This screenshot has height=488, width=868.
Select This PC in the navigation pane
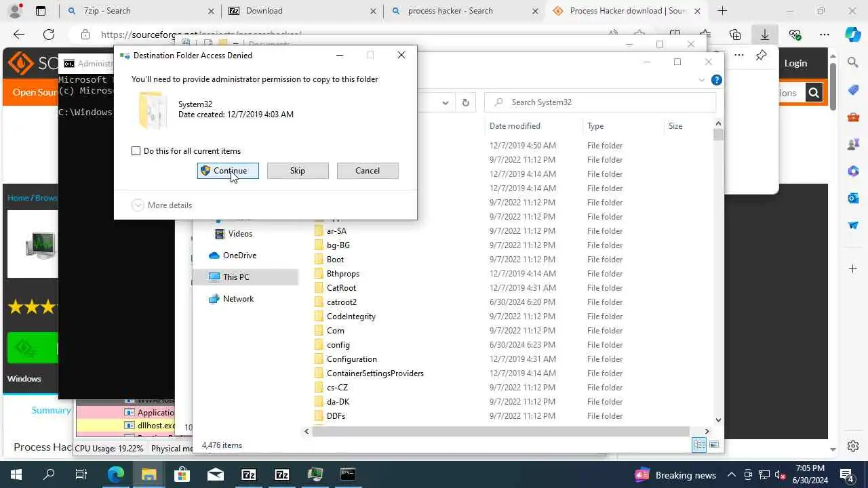(235, 277)
